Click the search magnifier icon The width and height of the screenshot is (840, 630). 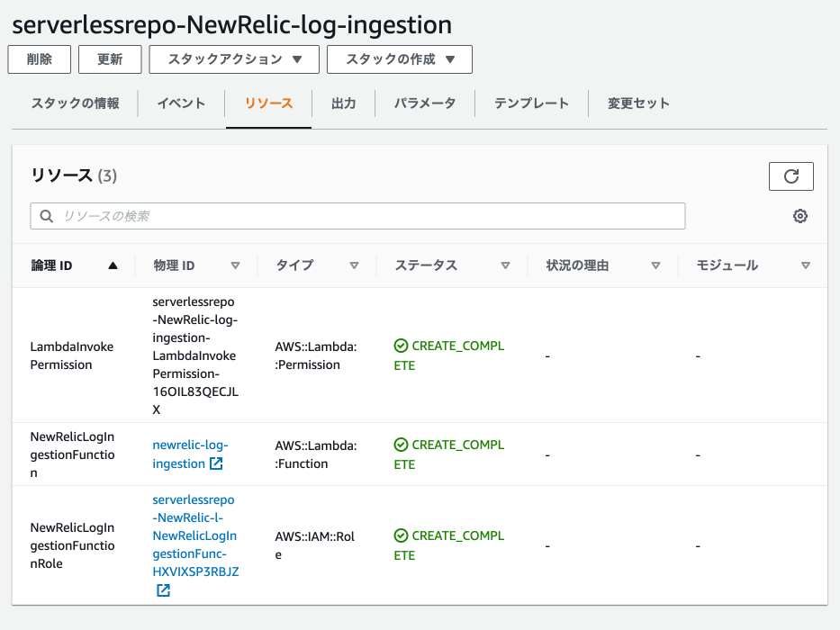(x=47, y=216)
